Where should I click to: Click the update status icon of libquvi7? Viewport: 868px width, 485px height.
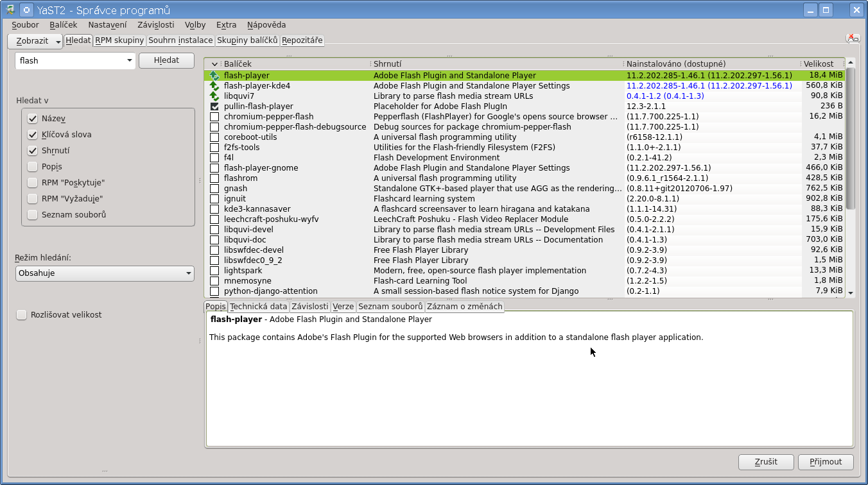click(214, 96)
